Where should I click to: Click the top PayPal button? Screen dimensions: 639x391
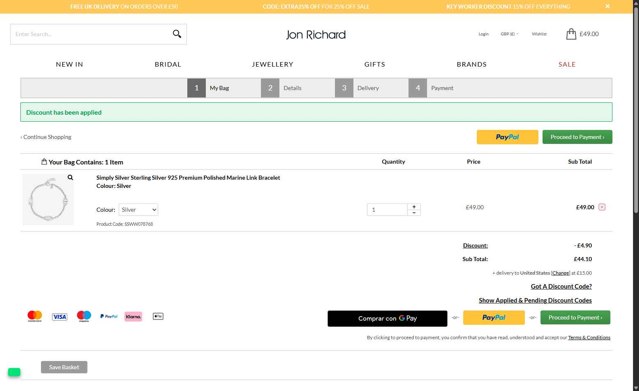[507, 137]
